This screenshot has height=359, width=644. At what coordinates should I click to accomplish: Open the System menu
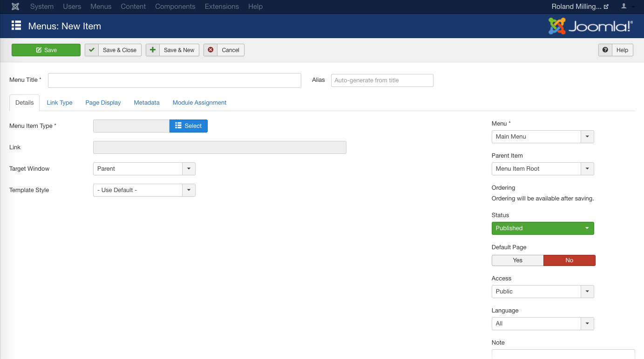click(x=42, y=7)
